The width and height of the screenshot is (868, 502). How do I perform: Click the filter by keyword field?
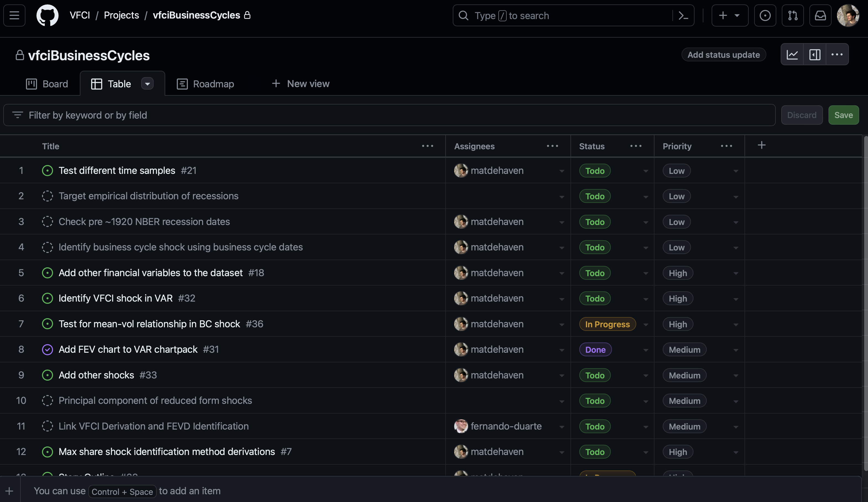[389, 115]
